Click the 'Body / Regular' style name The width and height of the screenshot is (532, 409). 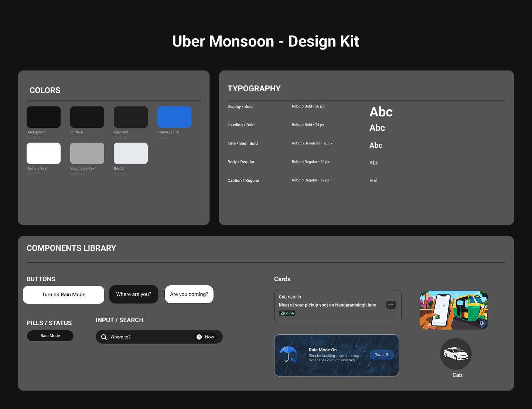(x=241, y=162)
